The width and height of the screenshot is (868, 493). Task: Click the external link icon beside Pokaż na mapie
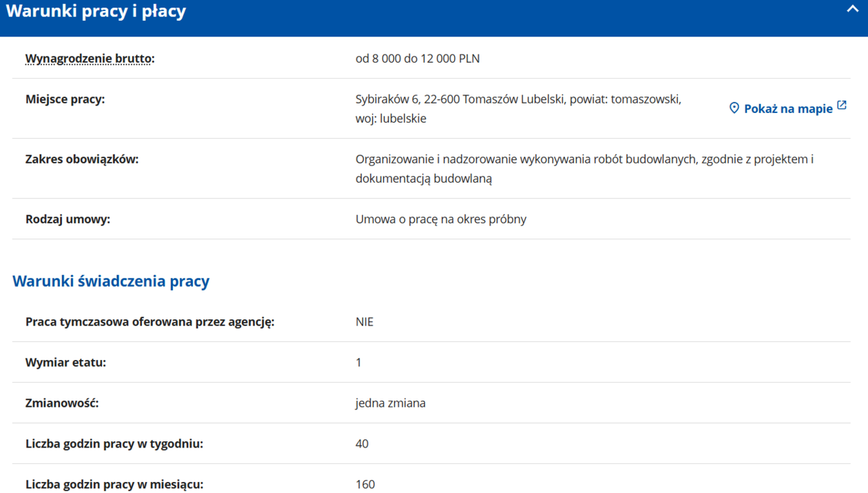coord(841,106)
